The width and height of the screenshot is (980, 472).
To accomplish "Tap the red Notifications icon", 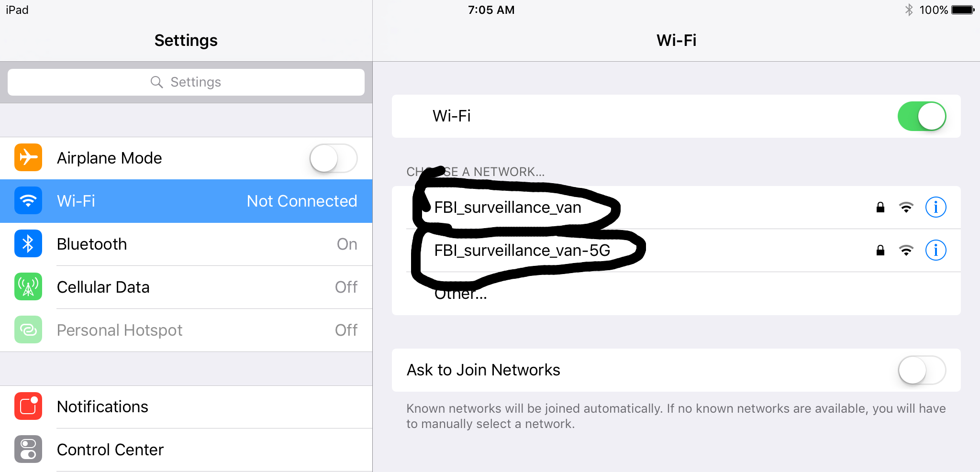I will coord(28,406).
